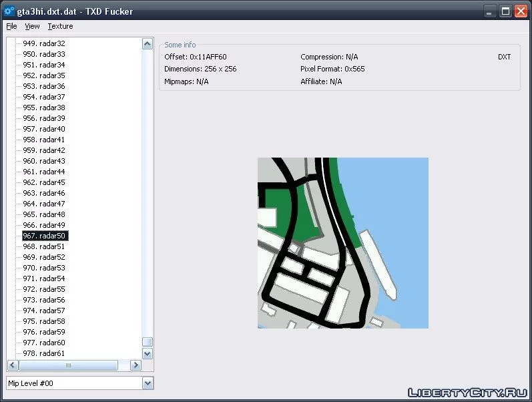Select texture 970. radar53
The width and height of the screenshot is (532, 402).
(44, 268)
